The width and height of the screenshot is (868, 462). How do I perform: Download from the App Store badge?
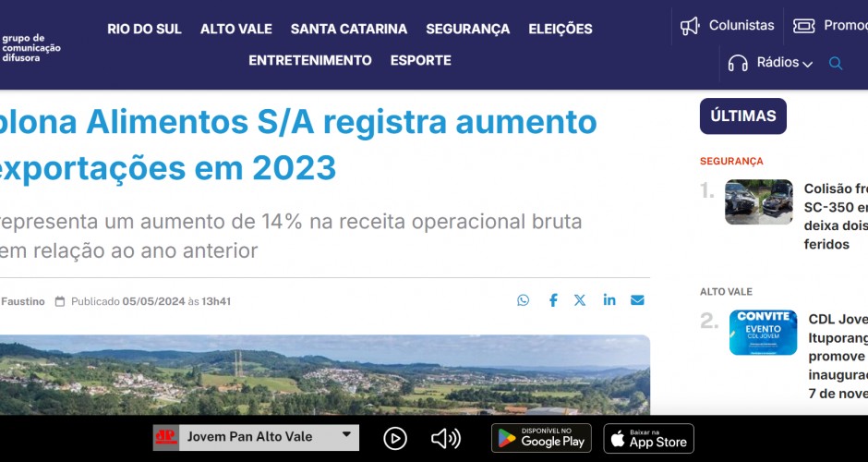pyautogui.click(x=649, y=438)
